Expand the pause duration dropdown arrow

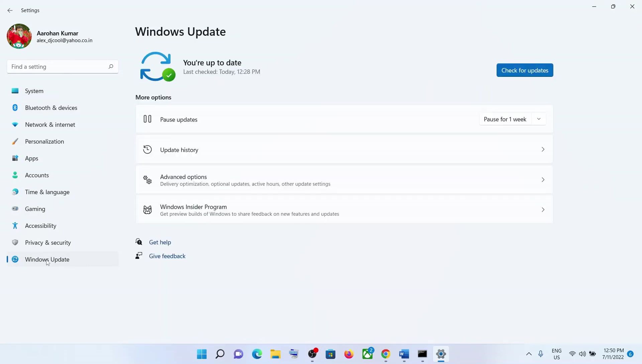pos(539,119)
